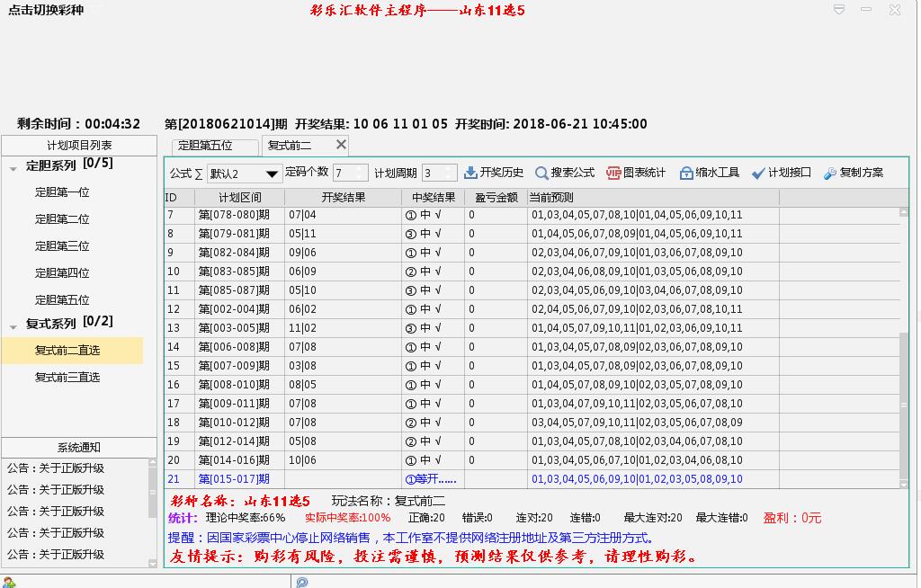The height and width of the screenshot is (588, 921).
Task: Collapse the 定胆系列 tree group
Action: [13, 169]
